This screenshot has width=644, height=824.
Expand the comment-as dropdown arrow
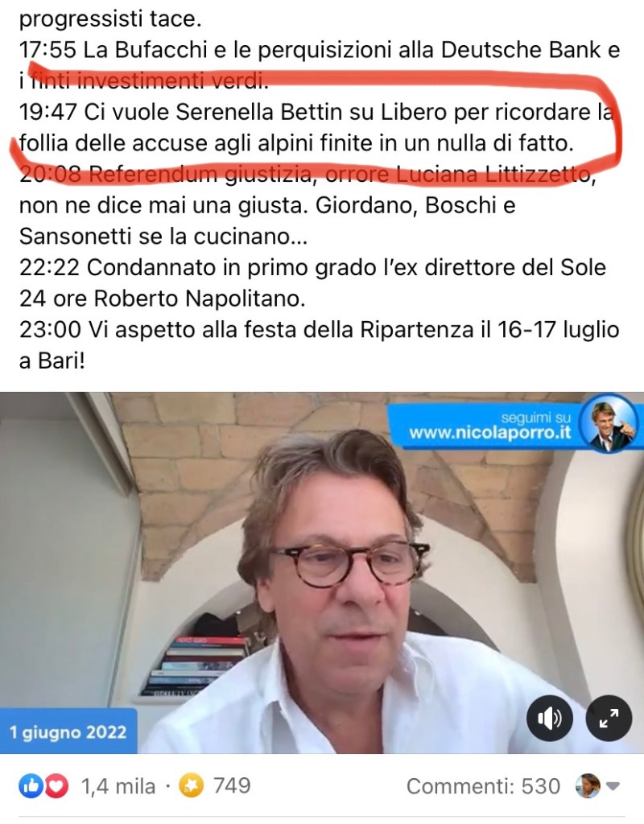613,787
